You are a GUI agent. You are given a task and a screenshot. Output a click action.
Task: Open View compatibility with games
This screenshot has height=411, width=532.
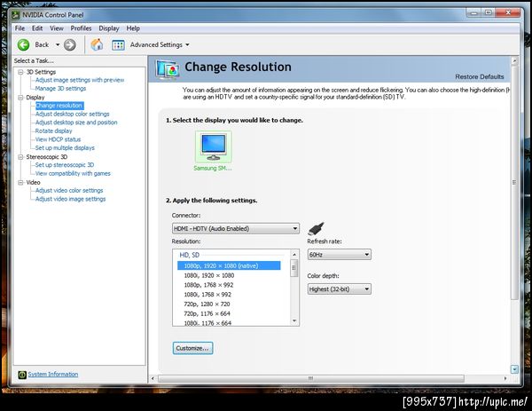tap(73, 173)
